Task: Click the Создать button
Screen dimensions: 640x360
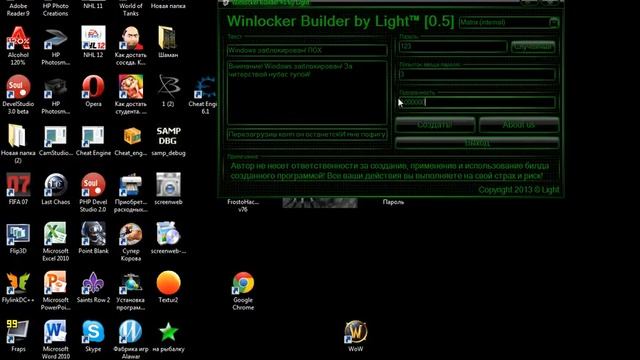Action: pos(435,124)
